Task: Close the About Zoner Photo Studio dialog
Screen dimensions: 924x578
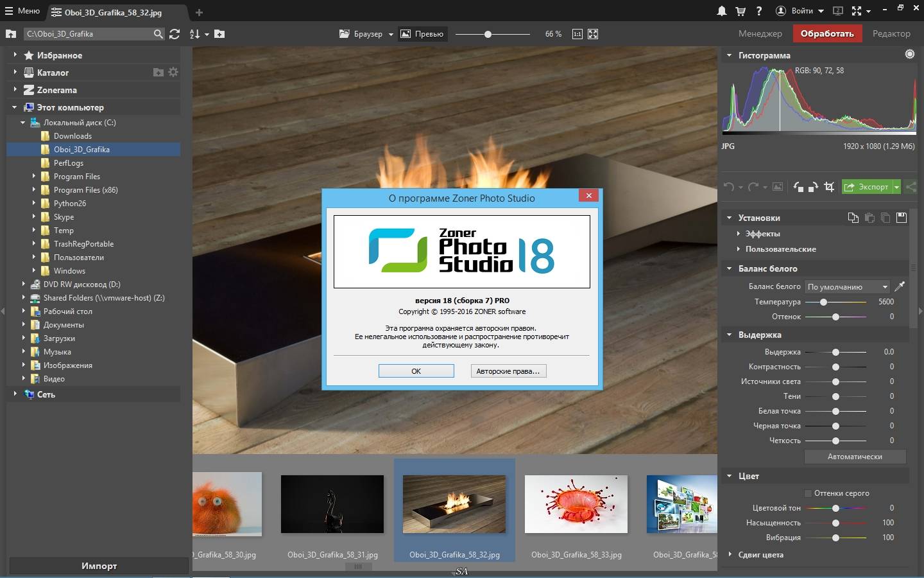Action: (589, 195)
